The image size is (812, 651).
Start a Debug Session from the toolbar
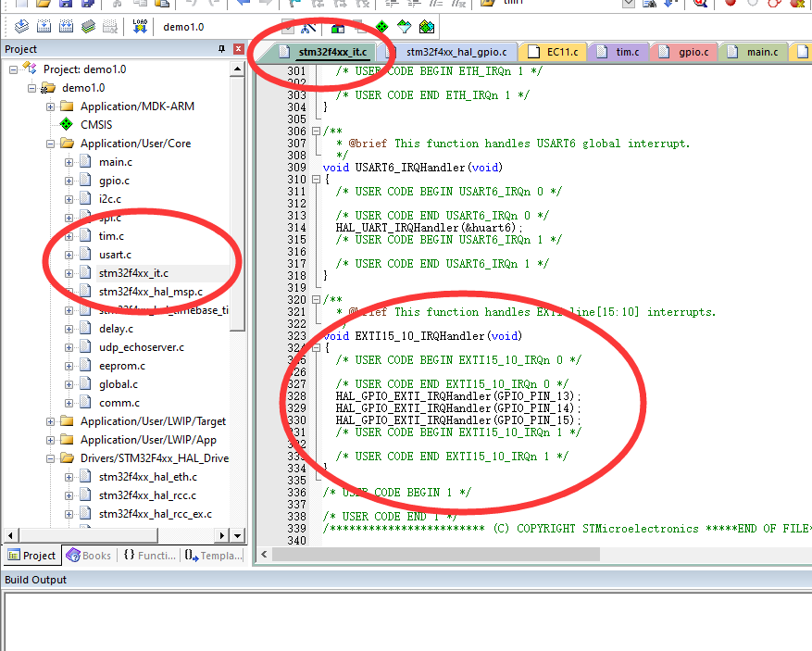point(701,5)
